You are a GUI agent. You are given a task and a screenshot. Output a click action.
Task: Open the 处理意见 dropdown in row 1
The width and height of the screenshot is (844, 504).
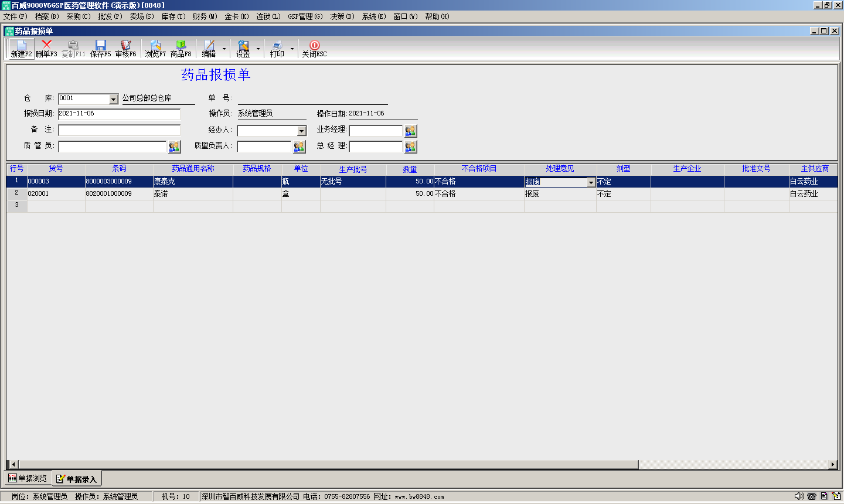(x=591, y=183)
